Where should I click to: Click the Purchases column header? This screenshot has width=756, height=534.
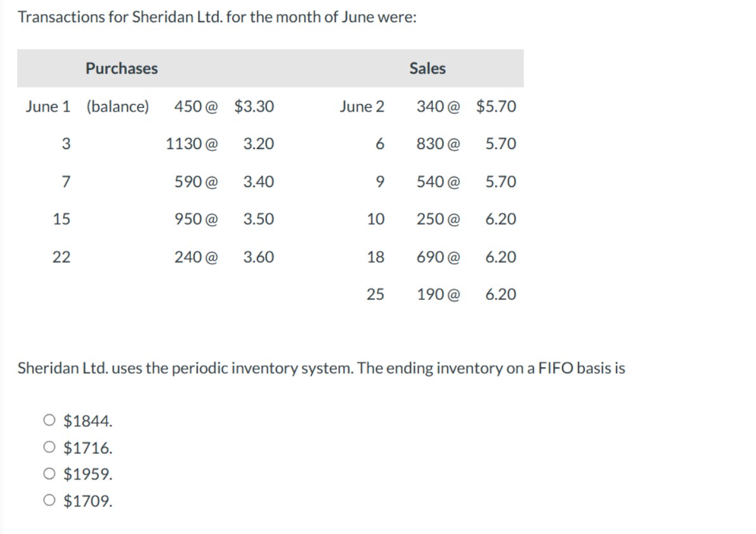[x=122, y=68]
